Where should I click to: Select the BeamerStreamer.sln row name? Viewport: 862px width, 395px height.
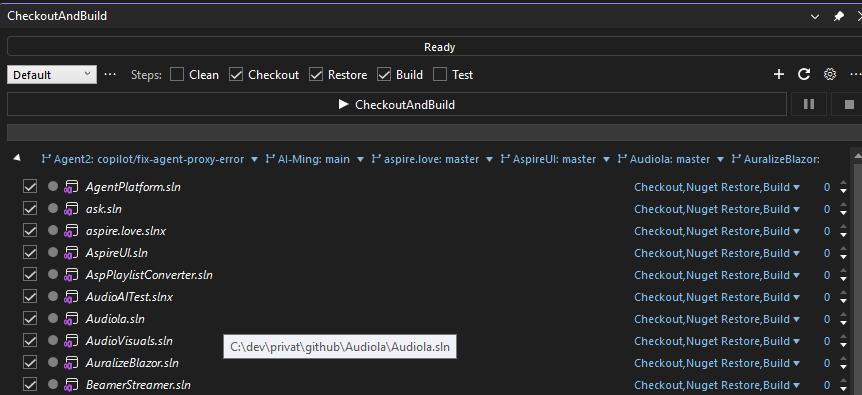click(x=138, y=385)
